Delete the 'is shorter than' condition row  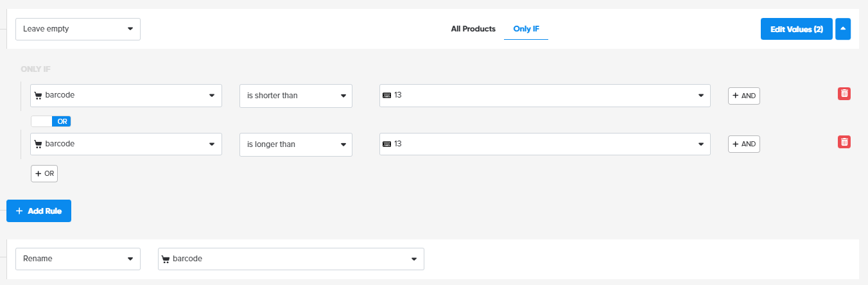click(x=844, y=94)
